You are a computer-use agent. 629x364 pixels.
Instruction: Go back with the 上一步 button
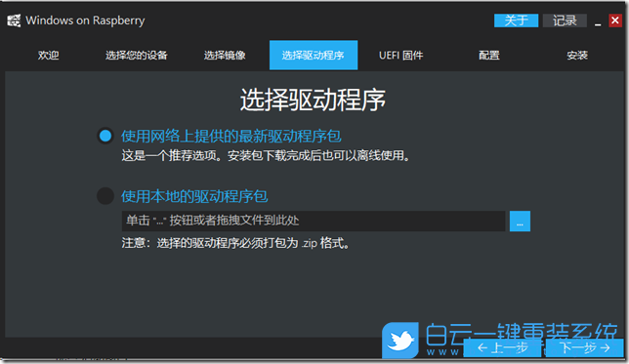(502, 347)
